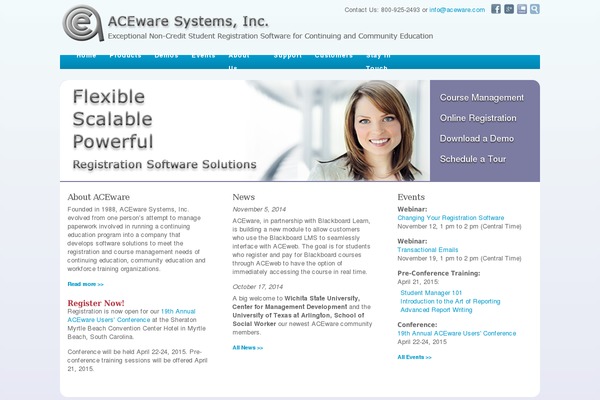Open the Demos menu item
600x400 pixels.
166,56
